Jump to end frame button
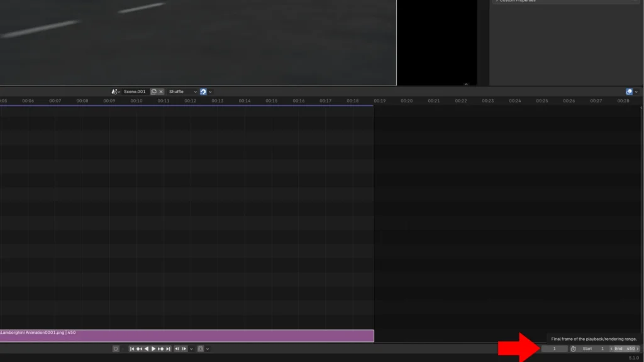Viewport: 644px width, 362px height. coord(168,348)
